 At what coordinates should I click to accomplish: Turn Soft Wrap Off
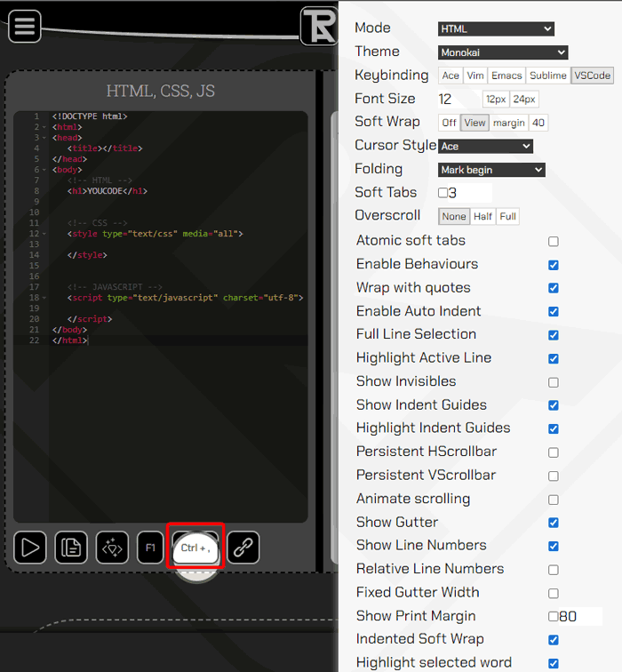pos(449,123)
